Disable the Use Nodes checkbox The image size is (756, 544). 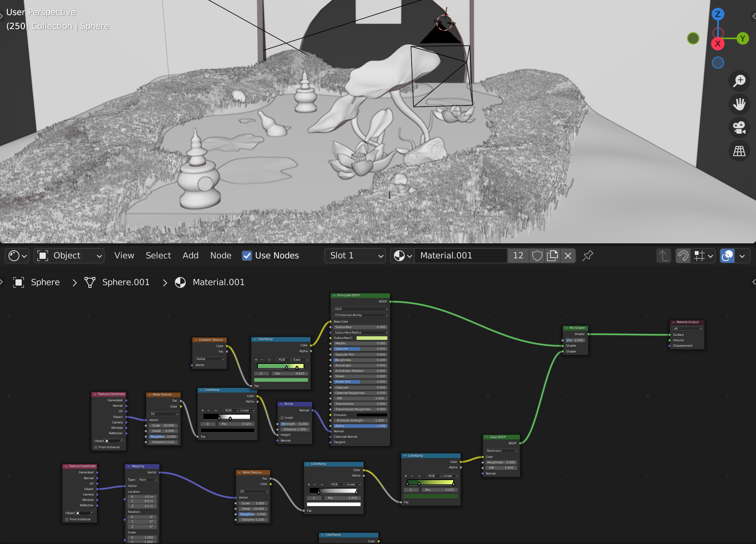[247, 256]
